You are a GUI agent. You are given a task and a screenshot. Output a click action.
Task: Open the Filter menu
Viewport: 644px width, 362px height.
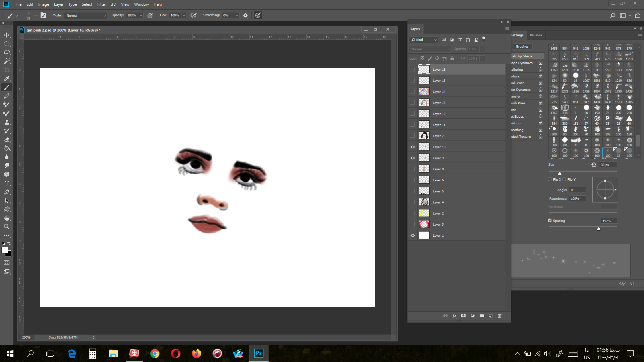pyautogui.click(x=102, y=4)
